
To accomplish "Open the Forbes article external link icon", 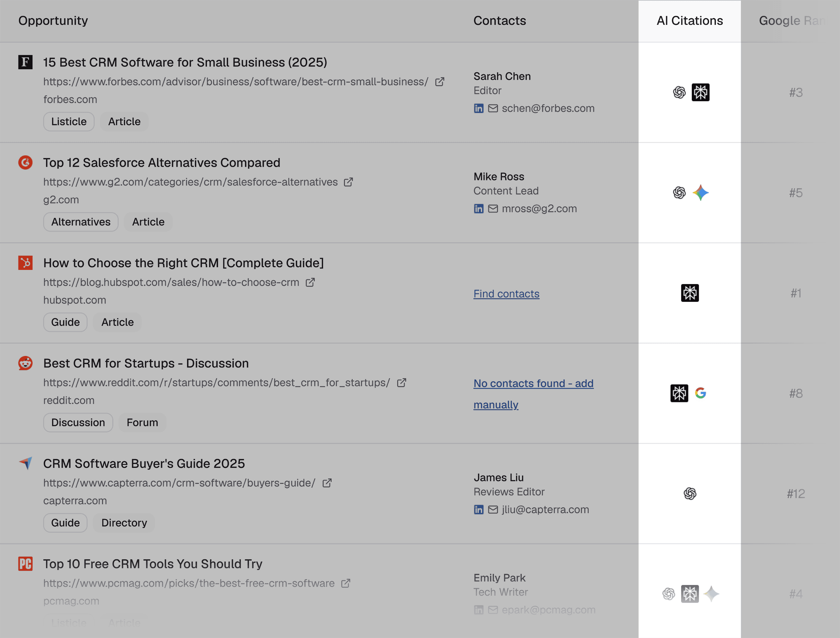I will (440, 82).
